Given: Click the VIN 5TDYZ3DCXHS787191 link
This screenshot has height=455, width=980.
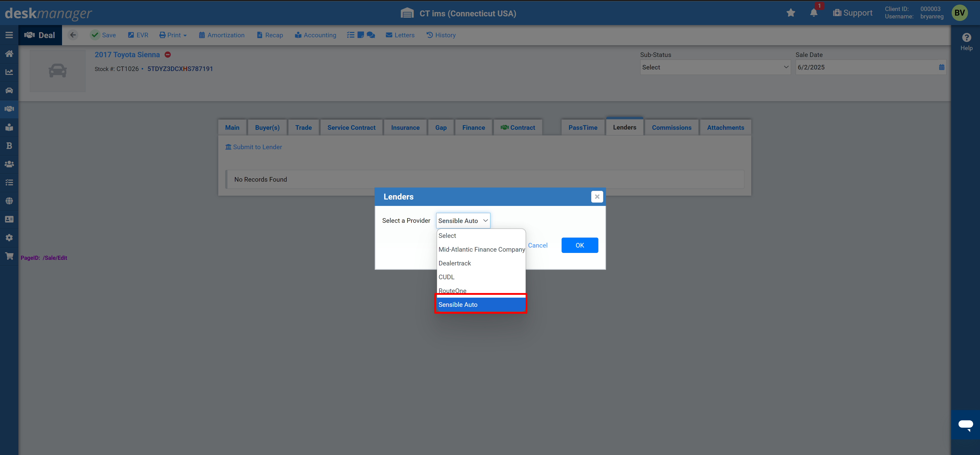Looking at the screenshot, I should [x=180, y=69].
